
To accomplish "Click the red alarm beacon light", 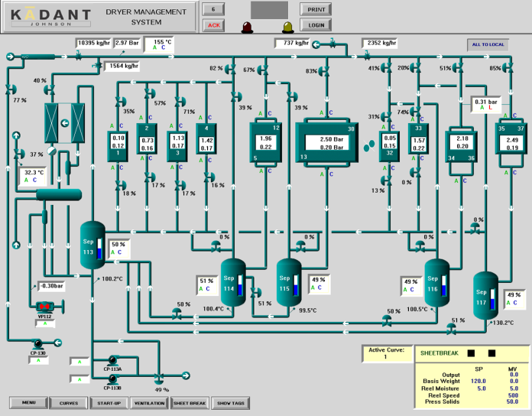I will 248,28.
